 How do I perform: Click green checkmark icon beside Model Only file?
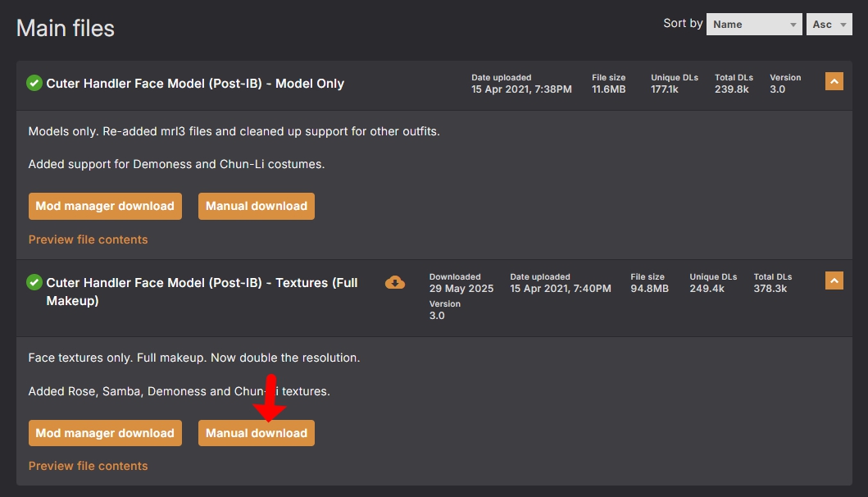34,83
